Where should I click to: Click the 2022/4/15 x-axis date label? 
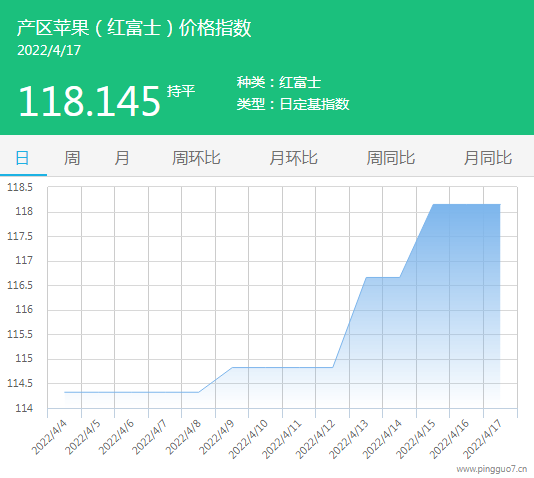click(416, 440)
